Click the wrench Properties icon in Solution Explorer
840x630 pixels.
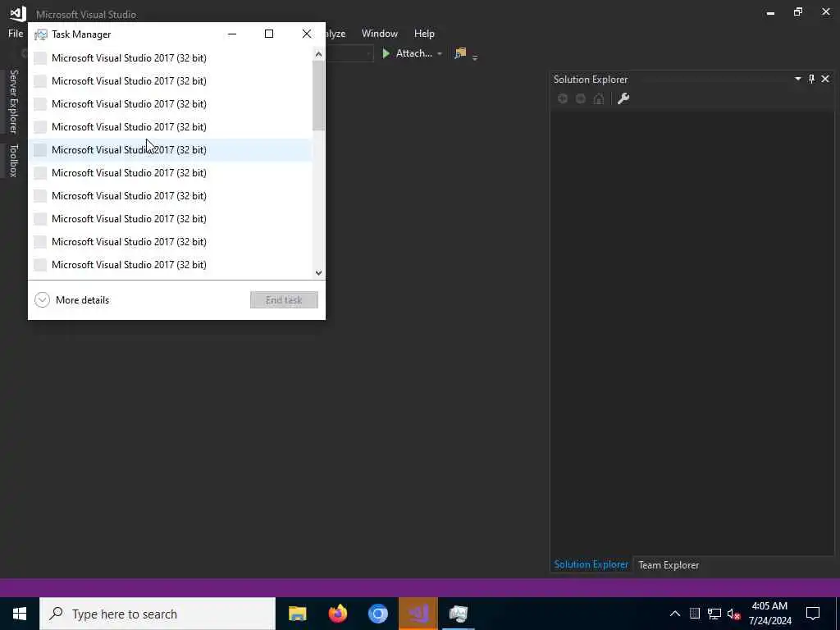pyautogui.click(x=623, y=98)
